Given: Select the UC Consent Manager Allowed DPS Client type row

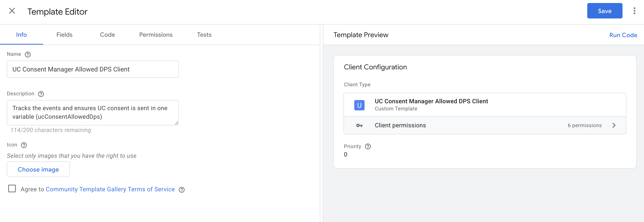Looking at the screenshot, I should pyautogui.click(x=485, y=105).
